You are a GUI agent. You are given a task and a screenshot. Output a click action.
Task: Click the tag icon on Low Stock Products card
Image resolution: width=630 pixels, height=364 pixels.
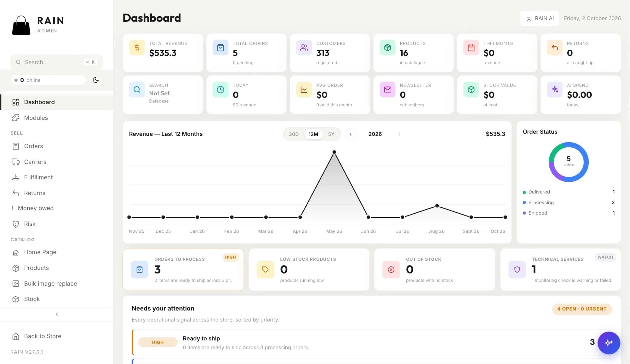click(x=265, y=270)
